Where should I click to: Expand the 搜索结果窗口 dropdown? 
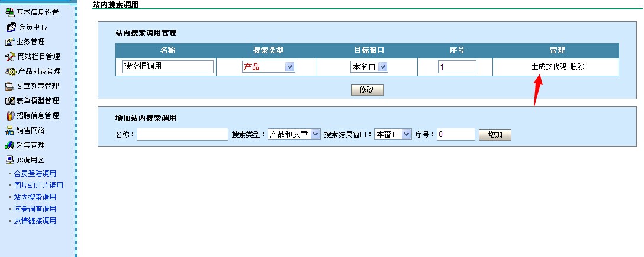click(392, 134)
